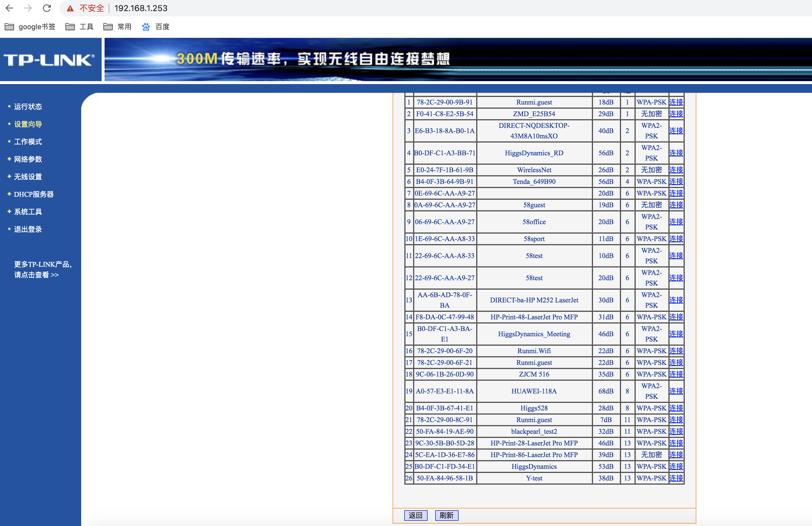Image resolution: width=812 pixels, height=526 pixels.
Task: Select the 工作模式 menu item
Action: coord(28,142)
